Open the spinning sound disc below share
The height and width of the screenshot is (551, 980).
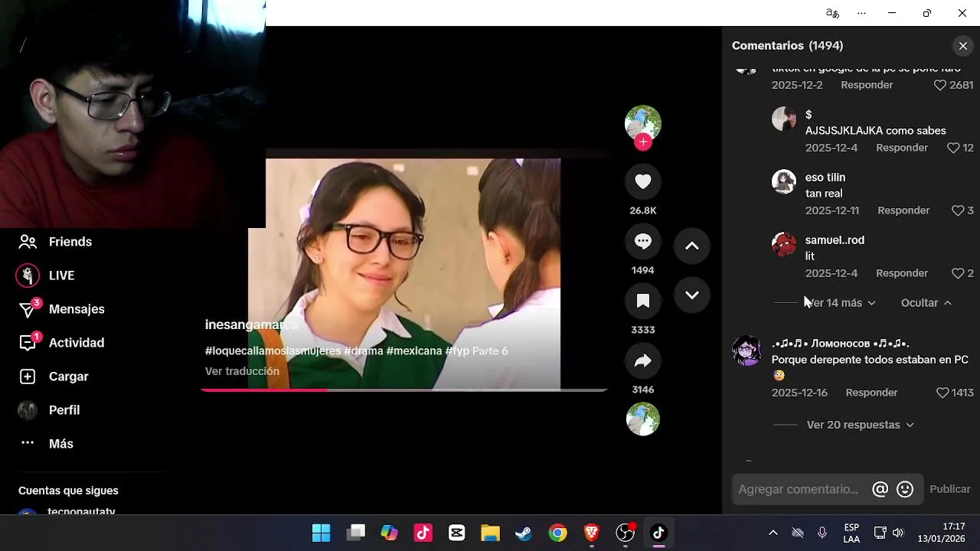tap(643, 419)
